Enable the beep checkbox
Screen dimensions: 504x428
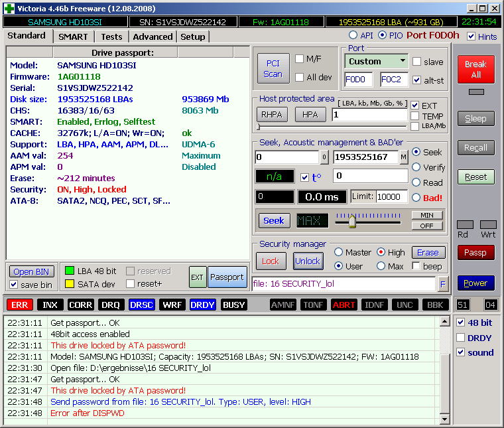pyautogui.click(x=416, y=266)
